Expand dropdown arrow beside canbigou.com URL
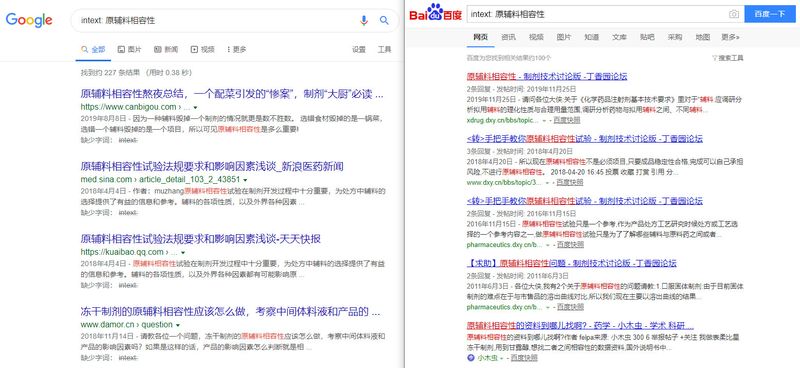This screenshot has width=800, height=368. click(195, 108)
